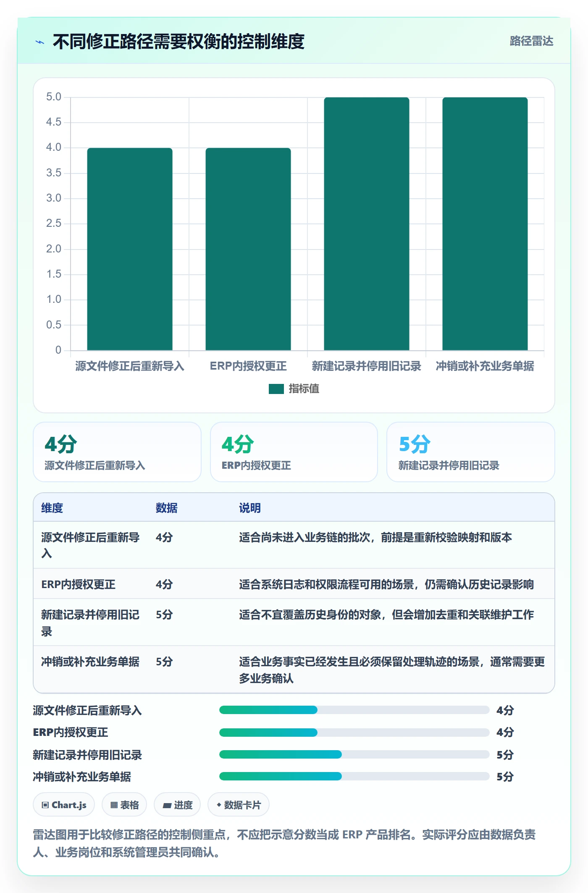
Task: Select table row 源文件修正后重新导入 dimension cell
Action: pos(91,545)
